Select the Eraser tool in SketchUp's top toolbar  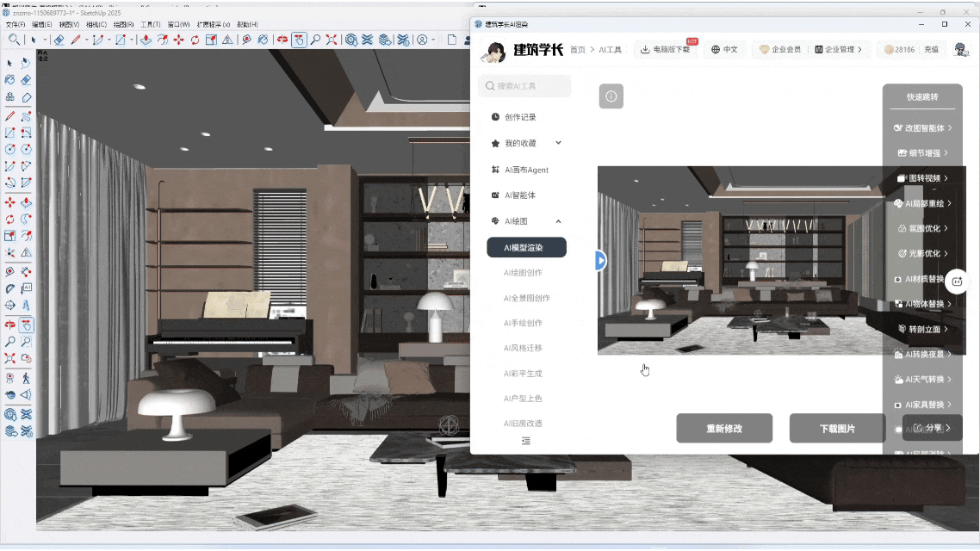[59, 40]
